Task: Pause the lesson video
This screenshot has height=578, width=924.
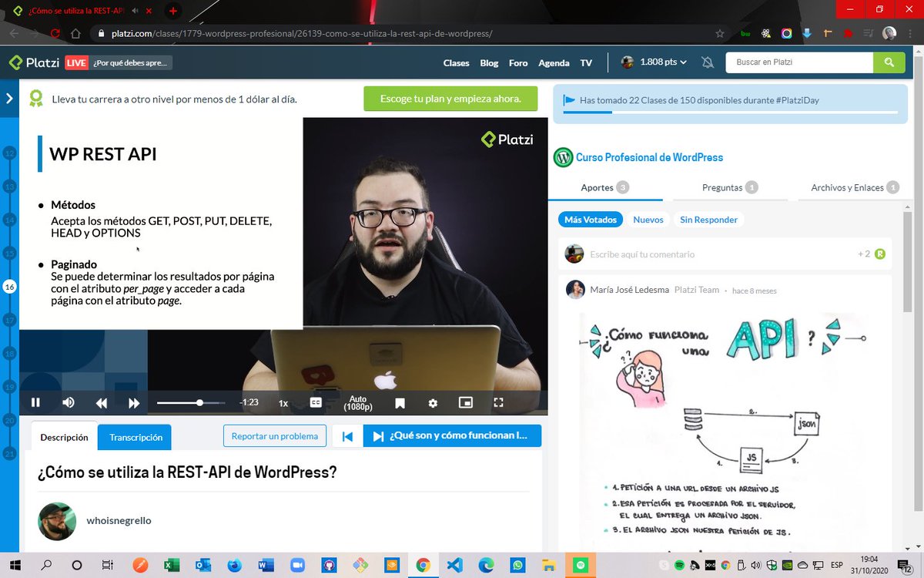Action: click(35, 402)
